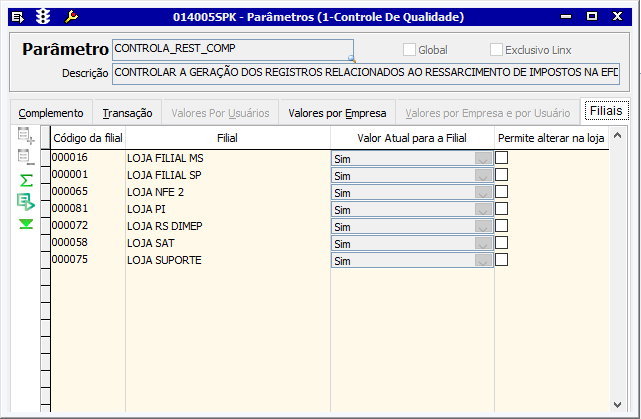This screenshot has width=641, height=419.
Task: Toggle the alter permission checkbox for LOJA PI
Action: pyautogui.click(x=502, y=209)
